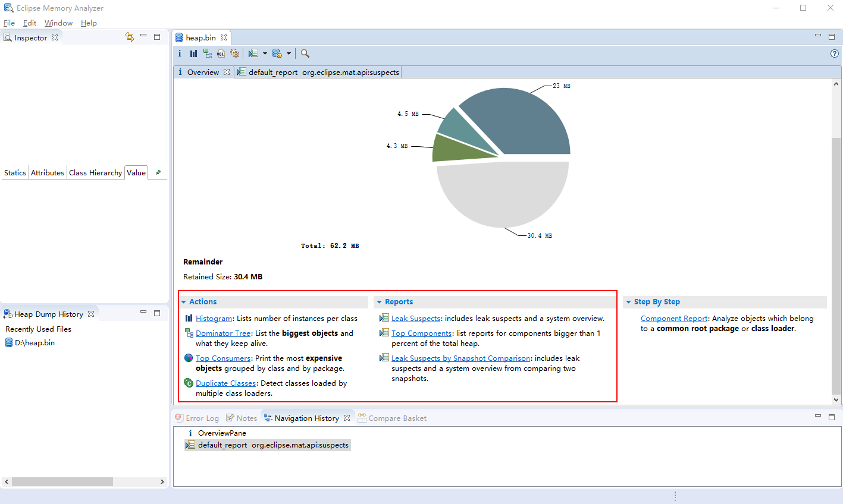Close the Heap Dump History view
Image resolution: width=843 pixels, height=504 pixels.
91,314
